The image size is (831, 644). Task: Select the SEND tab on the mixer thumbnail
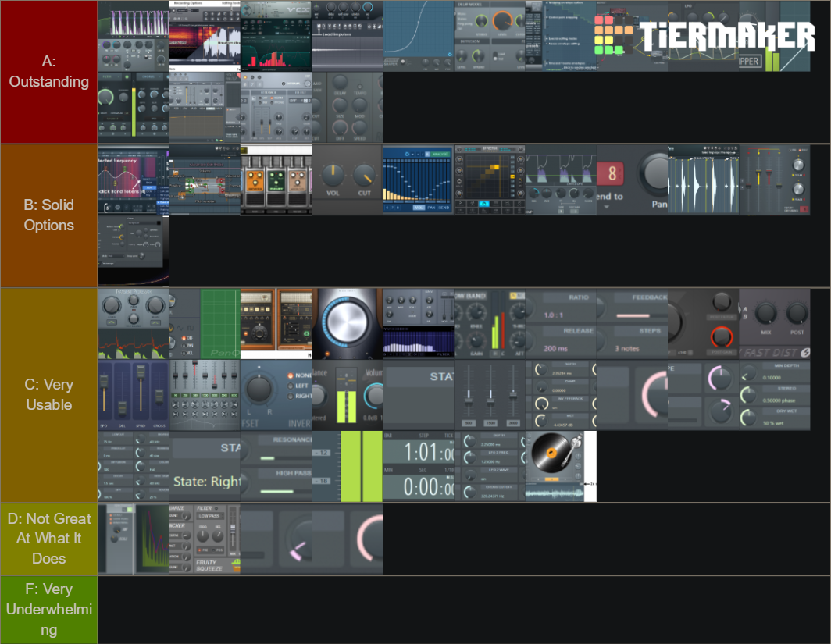[x=444, y=208]
